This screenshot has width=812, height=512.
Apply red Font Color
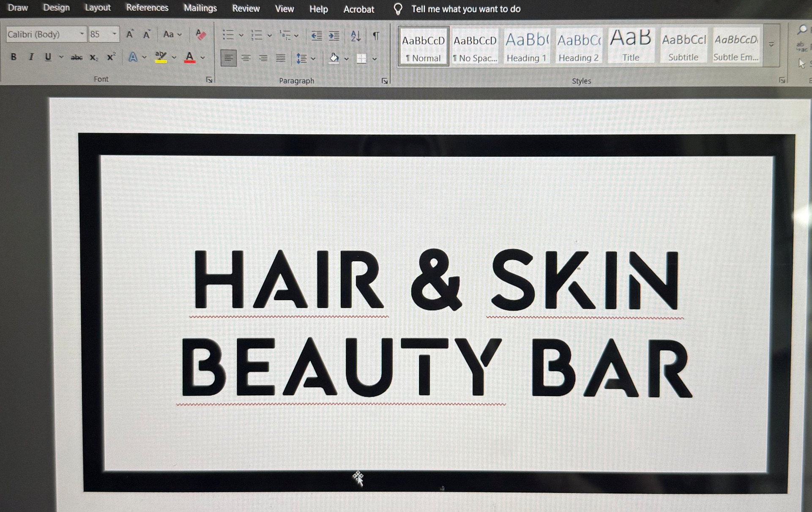tap(190, 57)
